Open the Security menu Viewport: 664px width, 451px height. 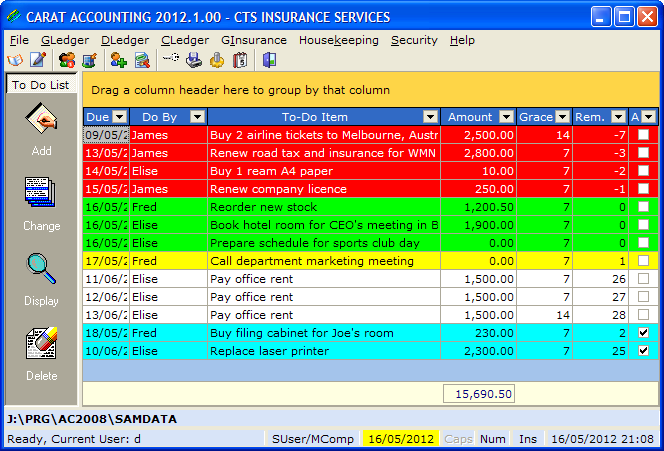414,40
